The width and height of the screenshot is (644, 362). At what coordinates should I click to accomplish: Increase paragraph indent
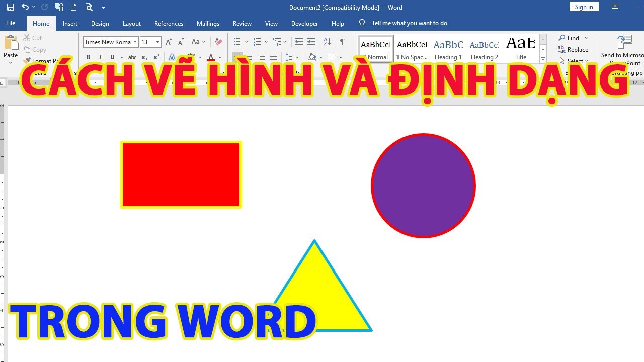311,42
